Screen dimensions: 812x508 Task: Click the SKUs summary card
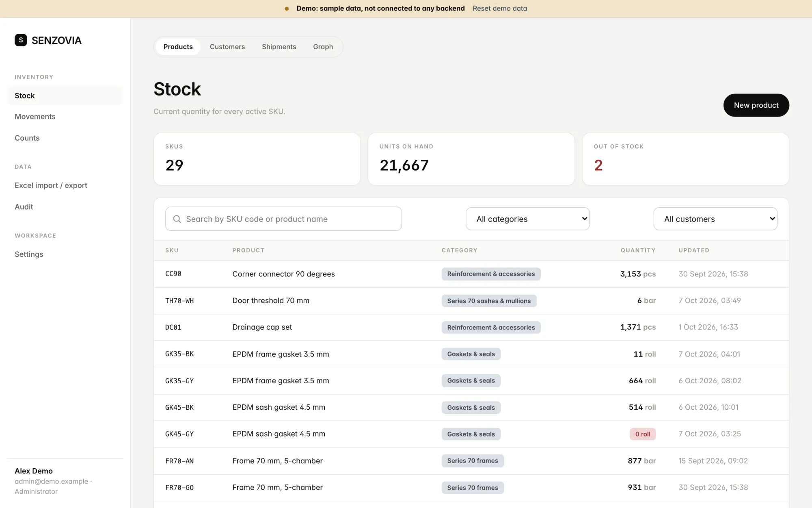click(x=257, y=159)
